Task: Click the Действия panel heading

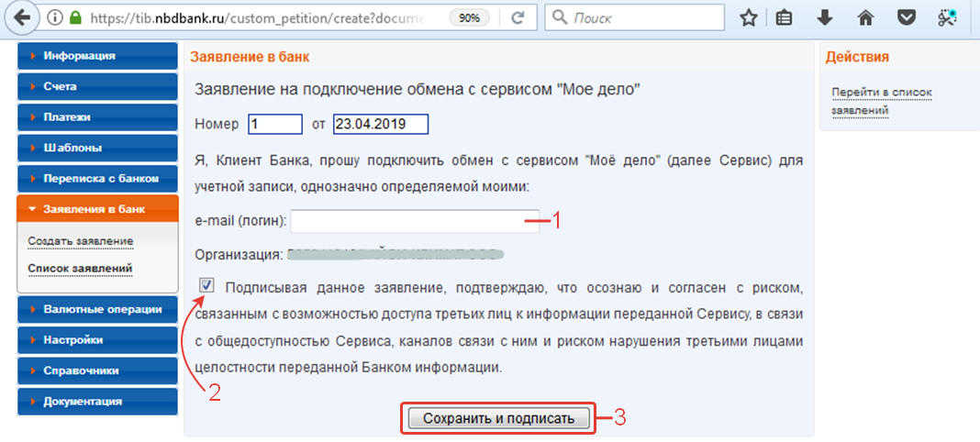Action: tap(857, 58)
